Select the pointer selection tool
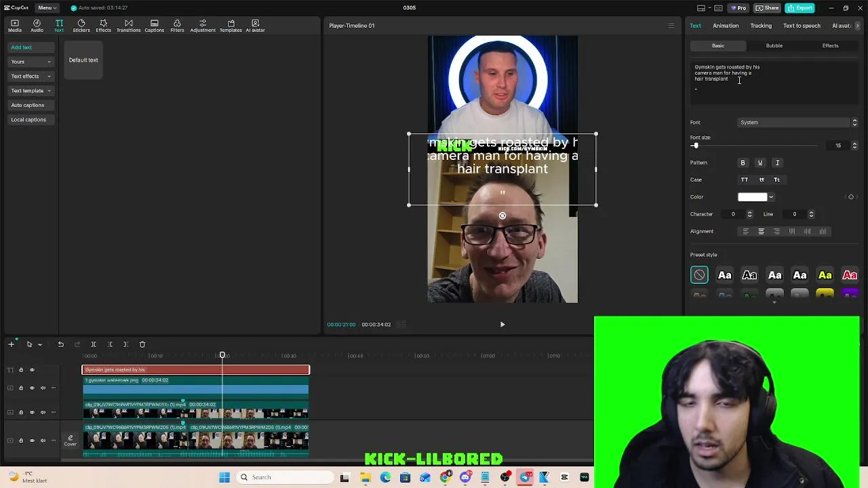 [29, 344]
